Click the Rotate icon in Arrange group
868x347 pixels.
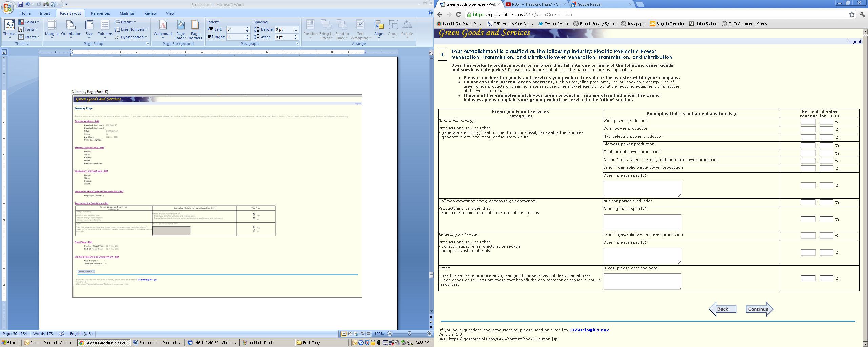pos(407,29)
